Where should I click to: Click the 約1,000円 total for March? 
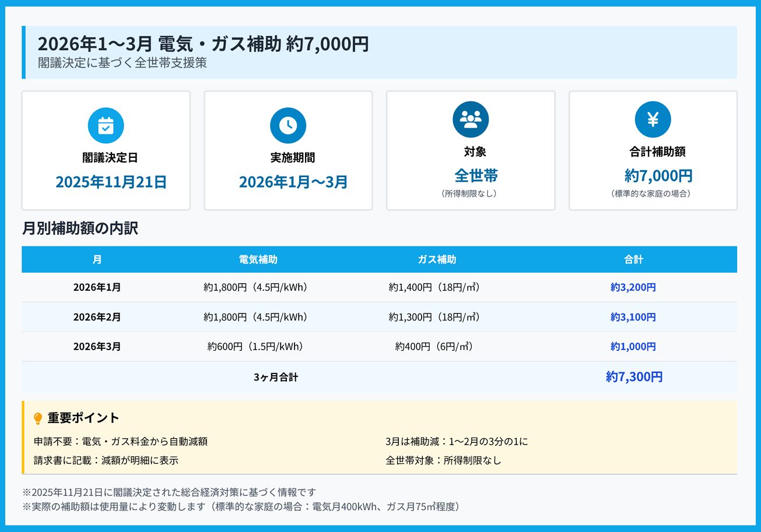point(633,347)
